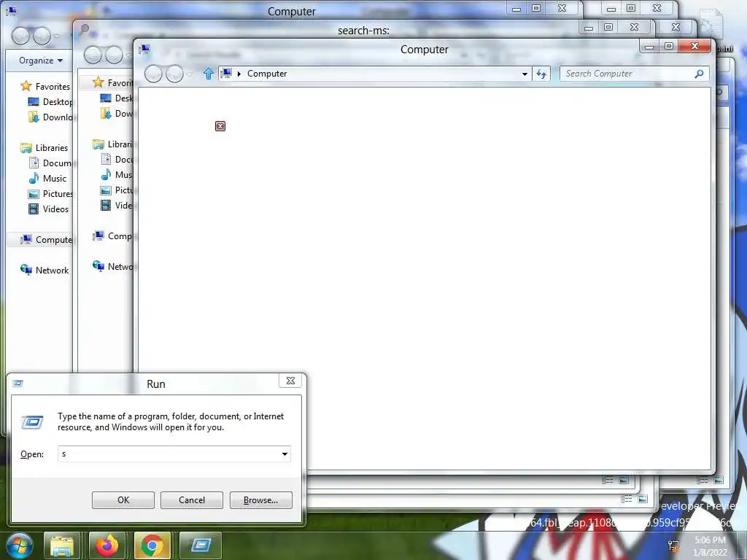Viewport: 747px width, 560px height.
Task: Select Favorites in the rear Computer window sidebar
Action: [x=45, y=86]
